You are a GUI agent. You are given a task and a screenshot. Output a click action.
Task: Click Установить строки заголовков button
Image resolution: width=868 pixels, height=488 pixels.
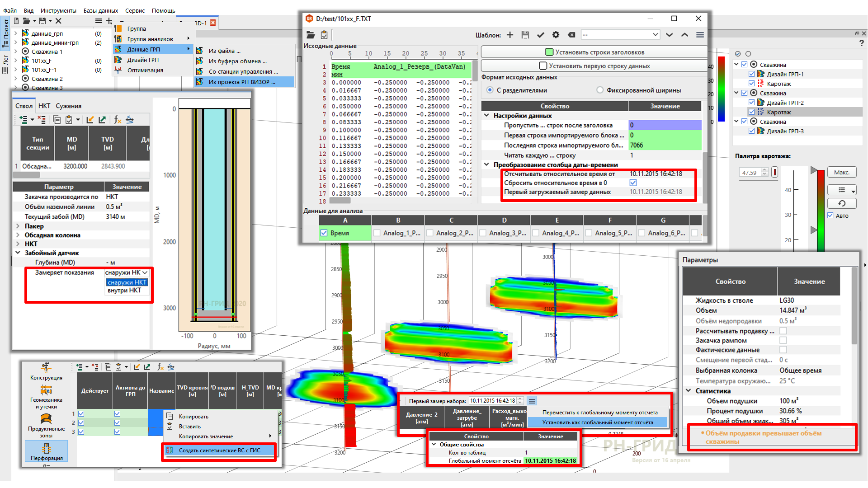click(x=594, y=52)
